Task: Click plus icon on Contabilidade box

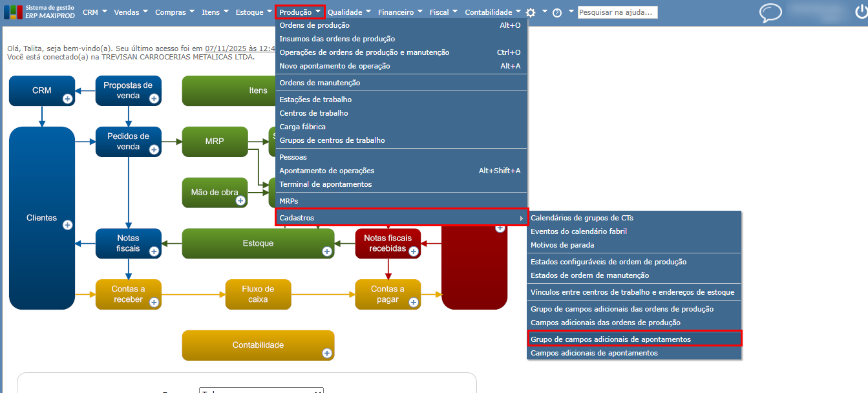Action: pos(327,353)
